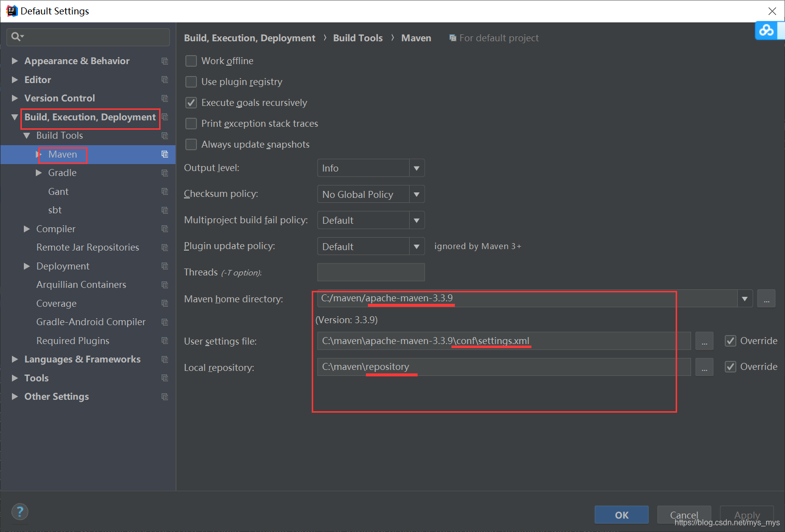This screenshot has width=785, height=532.
Task: Click project-level icon in Gradle row
Action: click(x=165, y=173)
